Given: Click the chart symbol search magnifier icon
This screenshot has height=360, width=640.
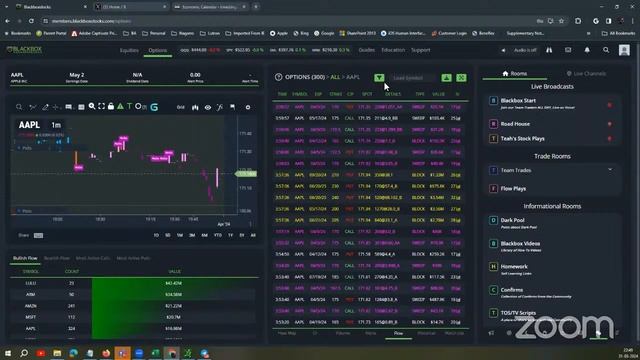Looking at the screenshot, I should click(19, 107).
